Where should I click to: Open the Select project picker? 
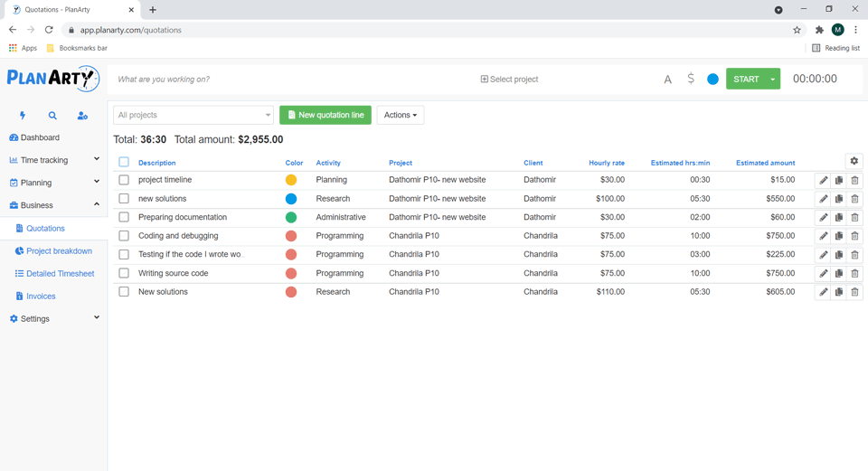pos(509,80)
